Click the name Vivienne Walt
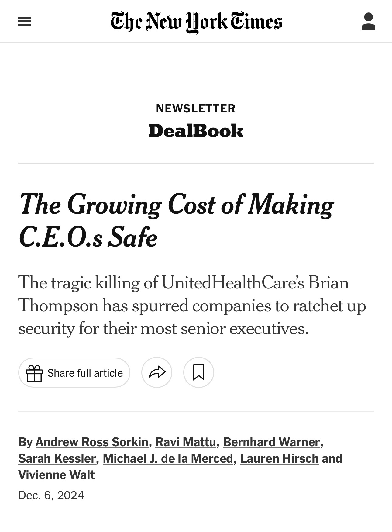The width and height of the screenshot is (392, 532). (x=57, y=475)
